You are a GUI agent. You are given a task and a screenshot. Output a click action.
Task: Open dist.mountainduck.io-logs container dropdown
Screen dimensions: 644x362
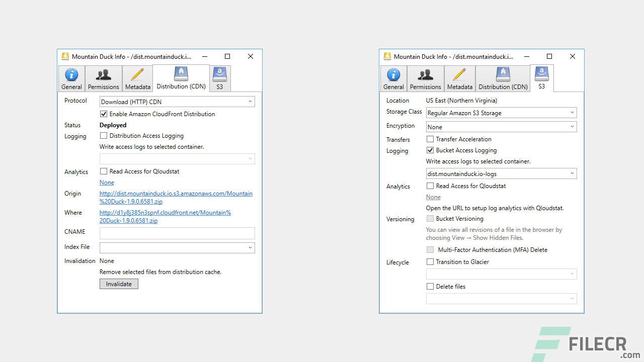tap(501, 173)
